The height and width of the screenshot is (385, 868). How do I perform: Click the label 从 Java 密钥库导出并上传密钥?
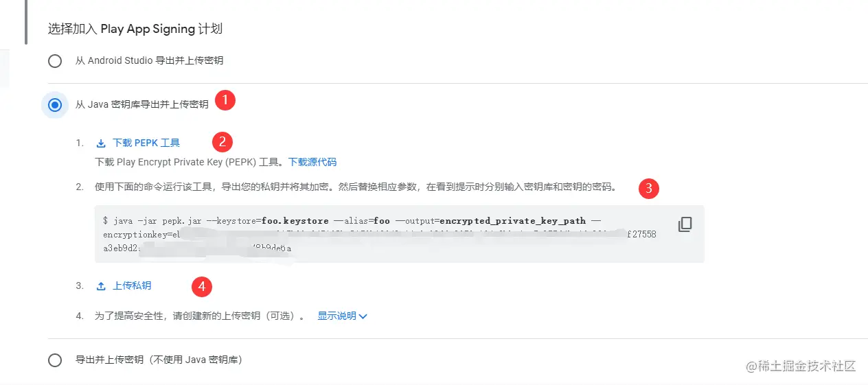141,104
